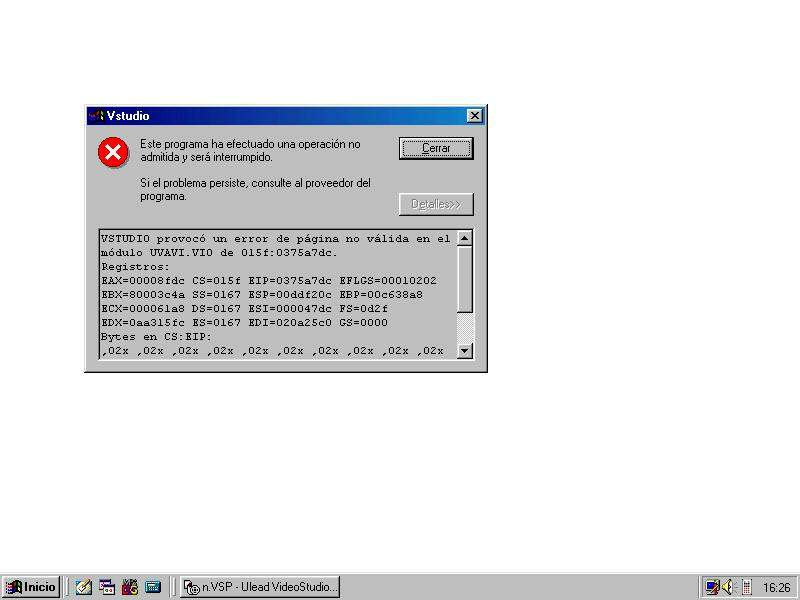The height and width of the screenshot is (600, 800).
Task: Click the pencil quick launch icon
Action: (83, 587)
